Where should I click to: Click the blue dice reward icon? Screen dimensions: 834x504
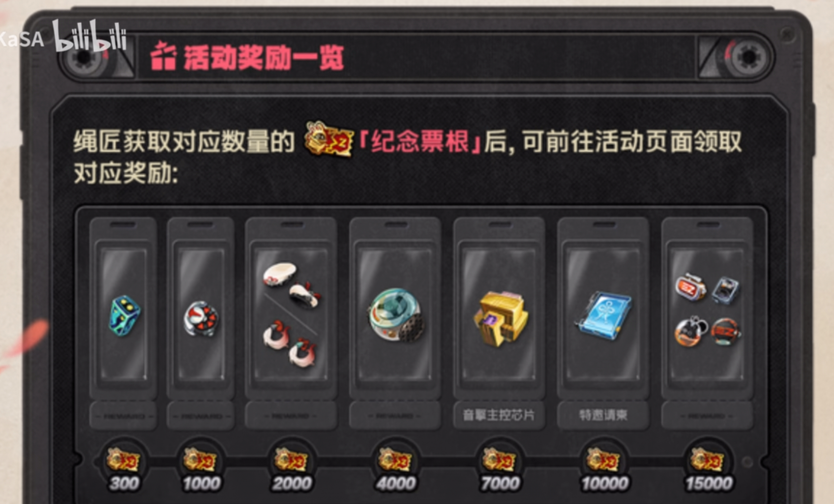(125, 316)
